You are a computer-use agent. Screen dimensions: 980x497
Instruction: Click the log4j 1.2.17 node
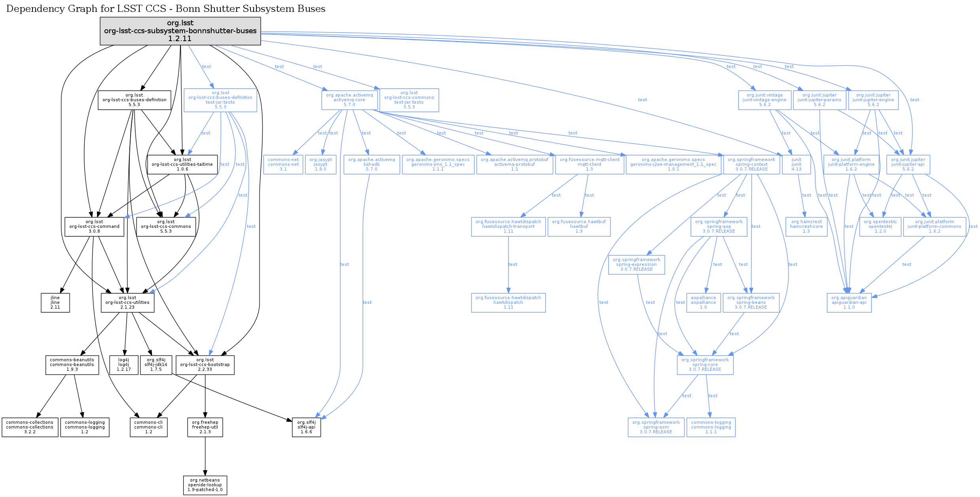pyautogui.click(x=123, y=365)
